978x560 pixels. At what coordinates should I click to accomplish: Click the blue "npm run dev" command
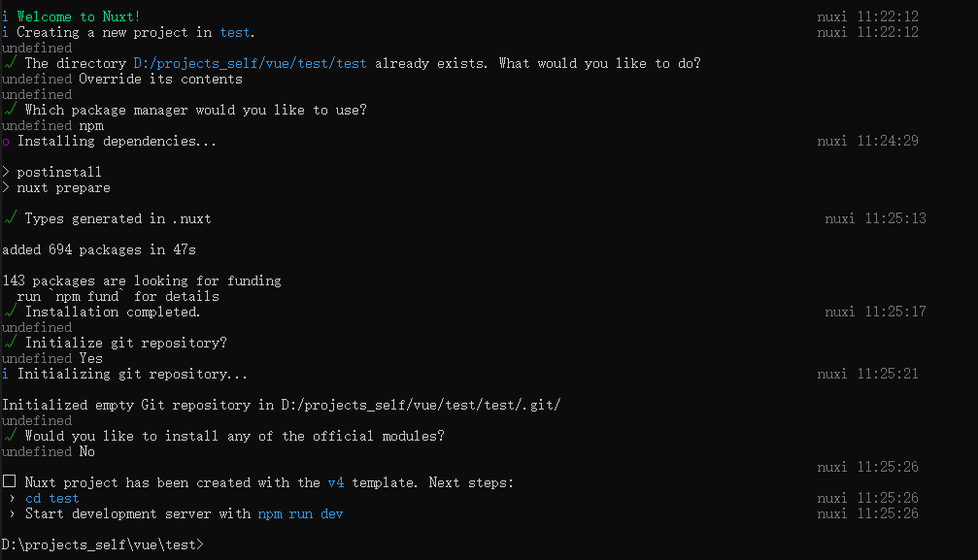click(300, 513)
